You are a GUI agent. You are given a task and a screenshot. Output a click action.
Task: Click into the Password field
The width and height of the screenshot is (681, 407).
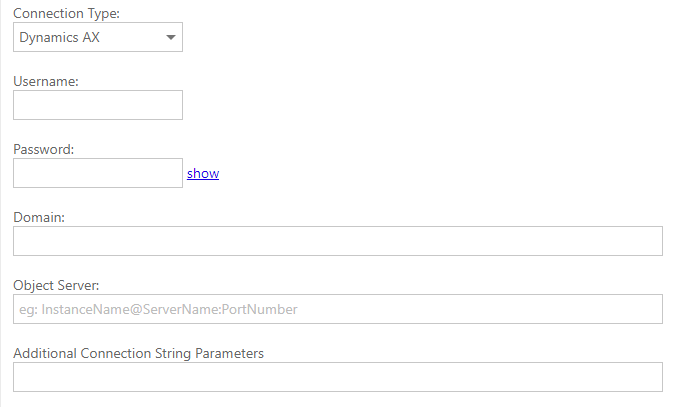(x=97, y=173)
